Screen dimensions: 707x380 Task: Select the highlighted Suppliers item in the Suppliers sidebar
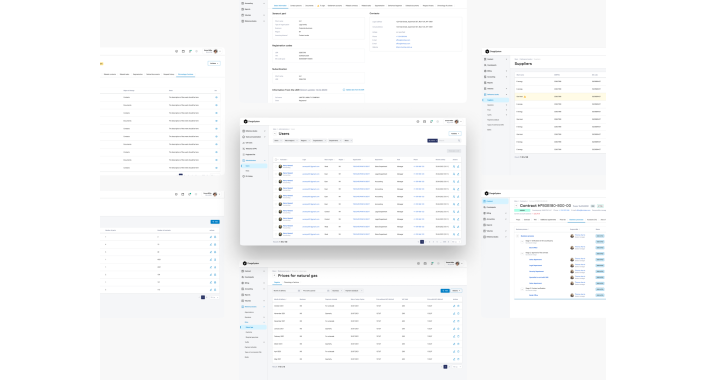[x=496, y=100]
